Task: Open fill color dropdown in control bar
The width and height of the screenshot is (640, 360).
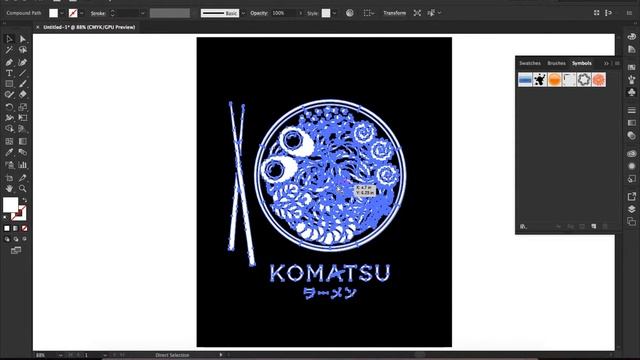Action: 62,13
